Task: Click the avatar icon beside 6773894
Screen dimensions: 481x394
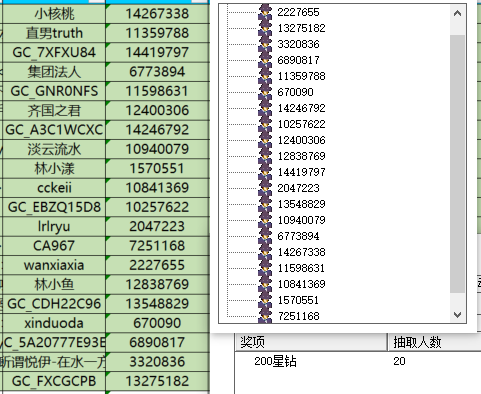Action: point(265,236)
